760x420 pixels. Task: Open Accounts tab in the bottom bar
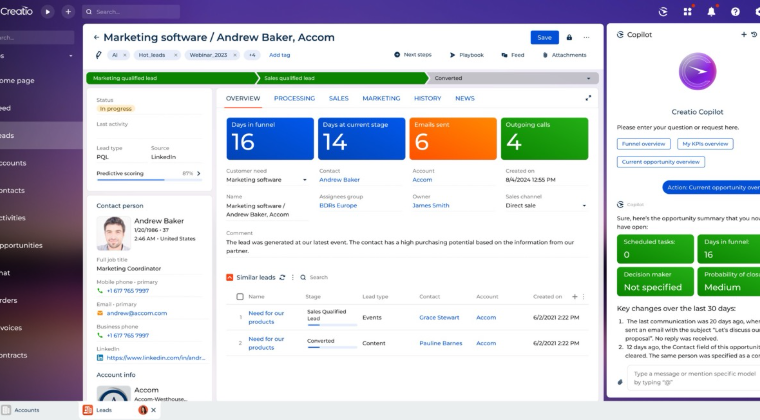tap(20, 410)
